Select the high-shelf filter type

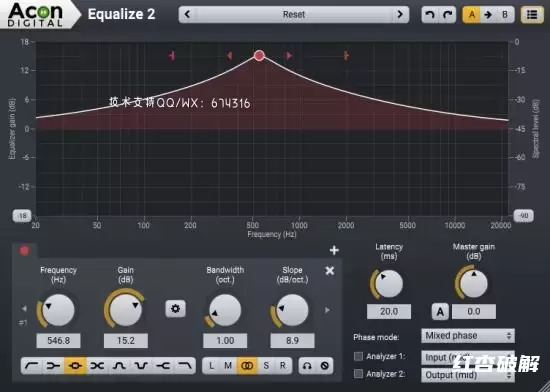click(x=163, y=366)
